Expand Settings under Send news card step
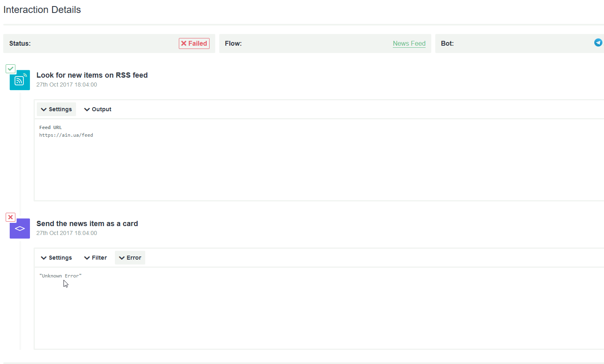604x364 pixels. point(56,258)
